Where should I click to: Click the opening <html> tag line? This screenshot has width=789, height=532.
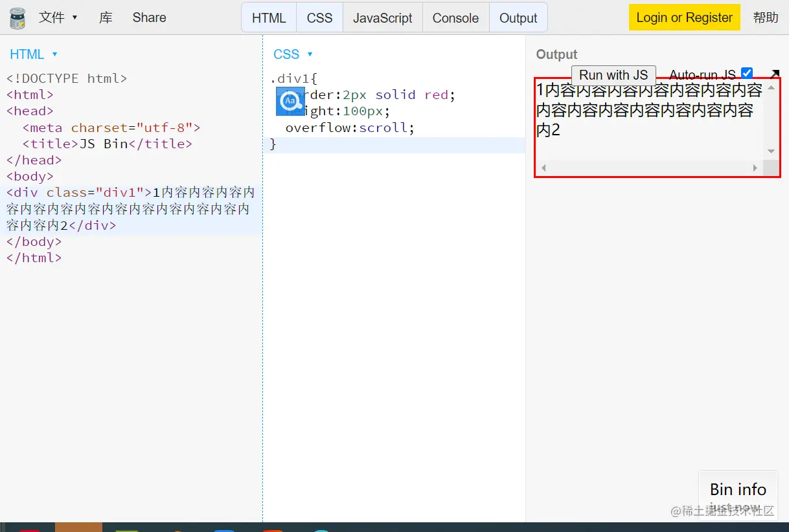coord(30,94)
